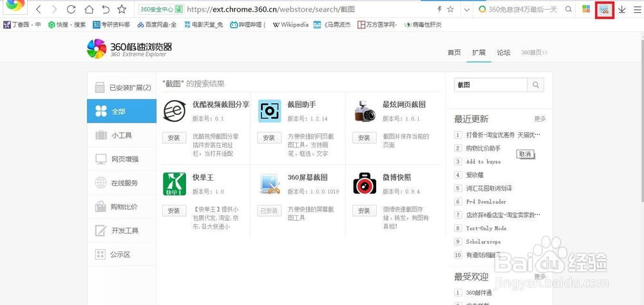The height and width of the screenshot is (305, 644).
Task: Install 最炫网页截图 extension
Action: click(365, 138)
